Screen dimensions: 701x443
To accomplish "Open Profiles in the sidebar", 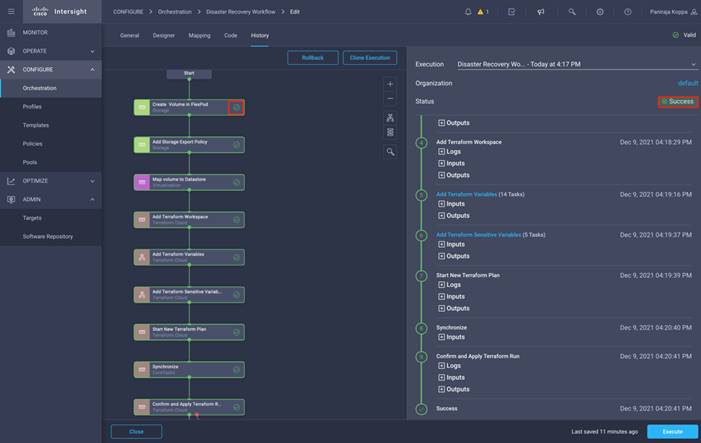I will pyautogui.click(x=51, y=107).
